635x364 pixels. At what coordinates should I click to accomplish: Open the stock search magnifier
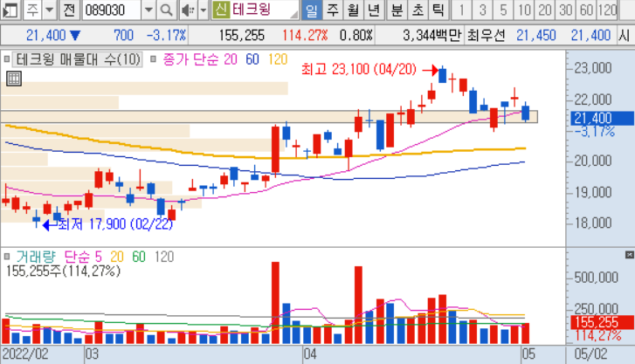166,10
